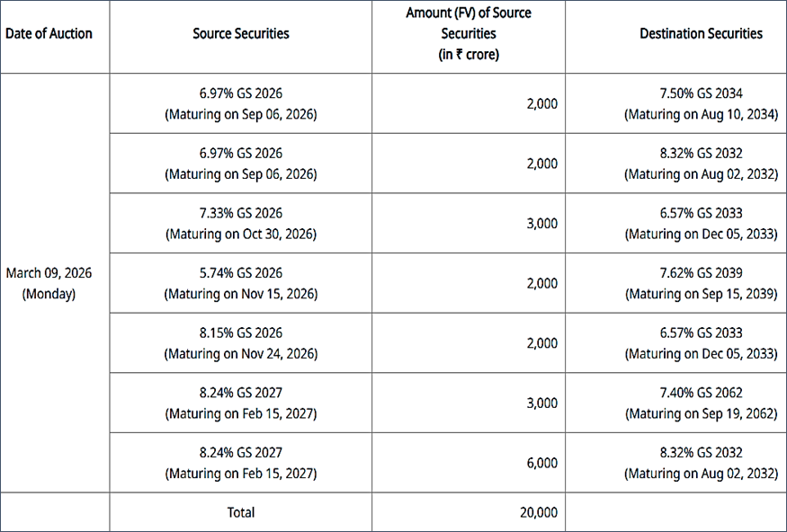The image size is (787, 532).
Task: Click the 20,000 total amount
Action: pos(538,512)
